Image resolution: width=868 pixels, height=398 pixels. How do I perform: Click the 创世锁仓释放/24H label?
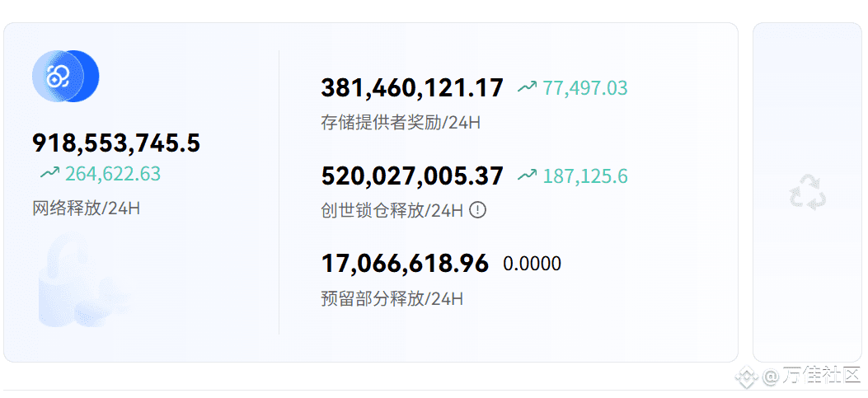[x=392, y=210]
